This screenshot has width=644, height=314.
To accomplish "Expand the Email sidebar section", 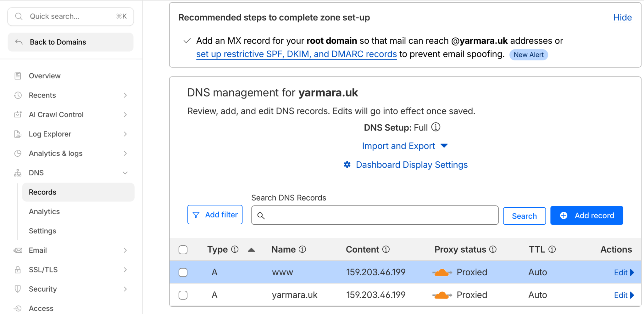I will (125, 250).
